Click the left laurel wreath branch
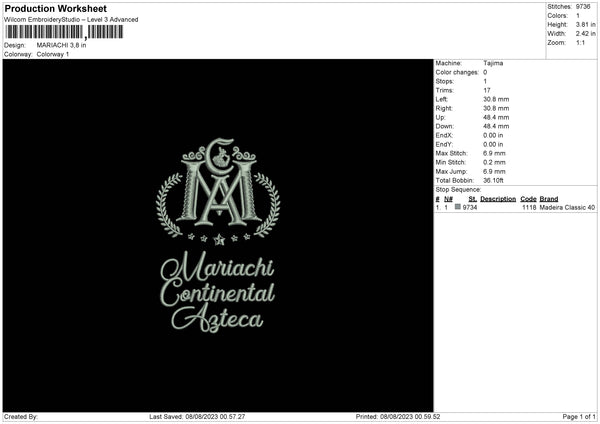Viewport: 600px width, 424px height. (x=170, y=205)
